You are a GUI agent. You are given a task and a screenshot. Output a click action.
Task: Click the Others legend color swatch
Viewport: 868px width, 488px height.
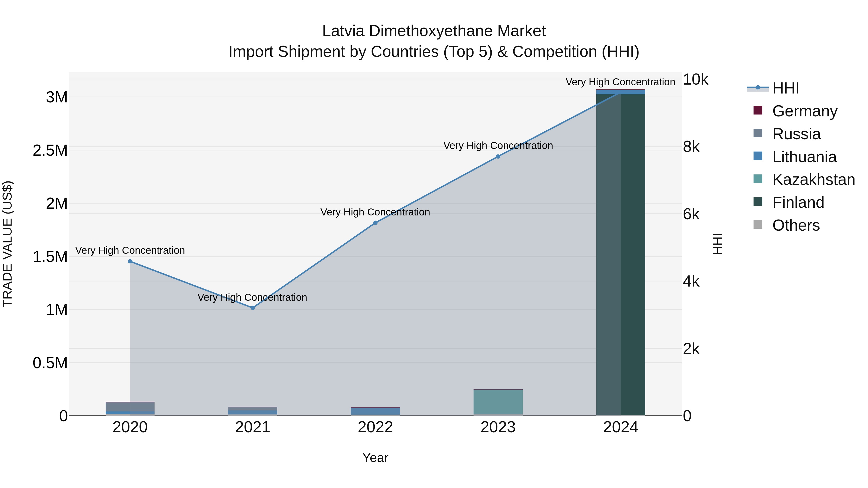coord(758,225)
